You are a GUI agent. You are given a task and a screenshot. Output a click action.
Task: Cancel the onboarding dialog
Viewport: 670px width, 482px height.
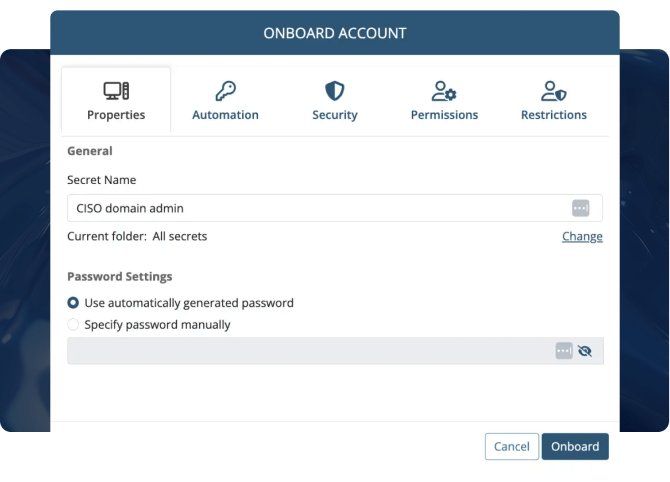click(x=511, y=447)
